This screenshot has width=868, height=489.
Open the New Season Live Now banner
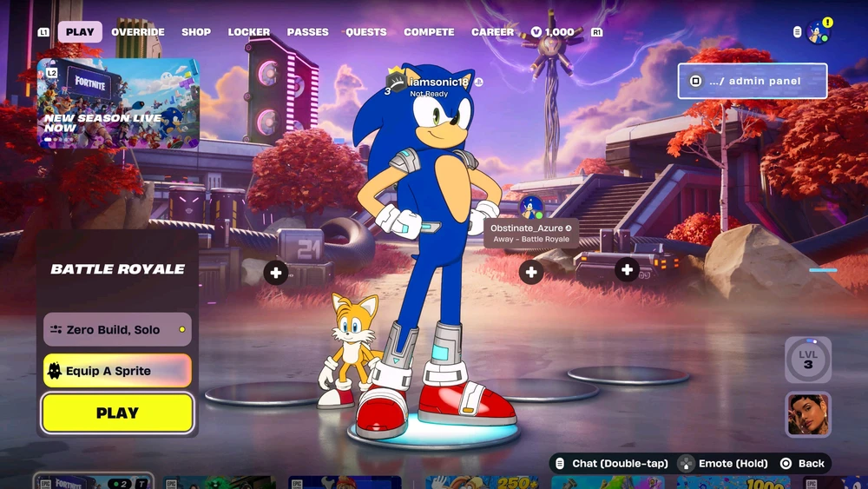tap(118, 103)
